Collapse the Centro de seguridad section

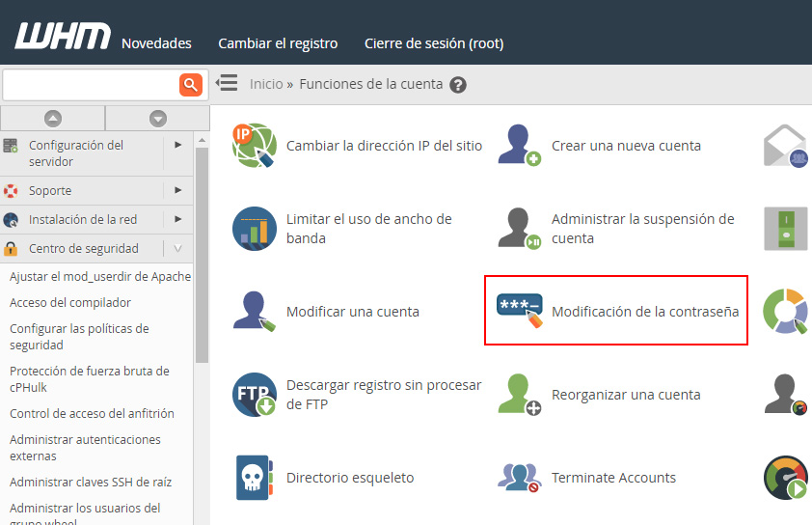click(178, 248)
